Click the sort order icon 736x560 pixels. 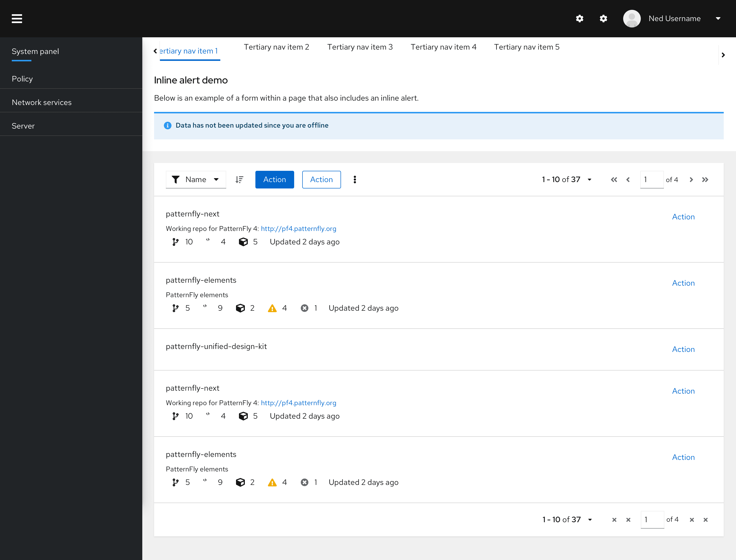(x=239, y=179)
